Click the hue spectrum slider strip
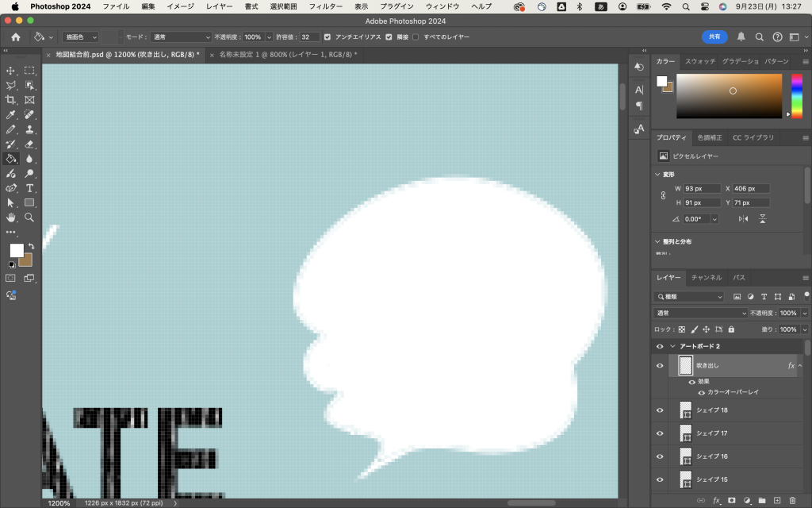 click(797, 95)
